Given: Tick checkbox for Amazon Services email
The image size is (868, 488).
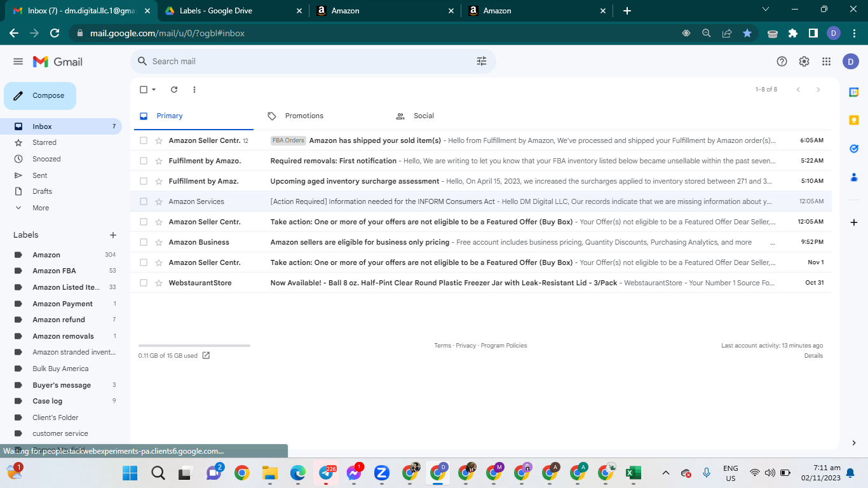Looking at the screenshot, I should point(144,201).
